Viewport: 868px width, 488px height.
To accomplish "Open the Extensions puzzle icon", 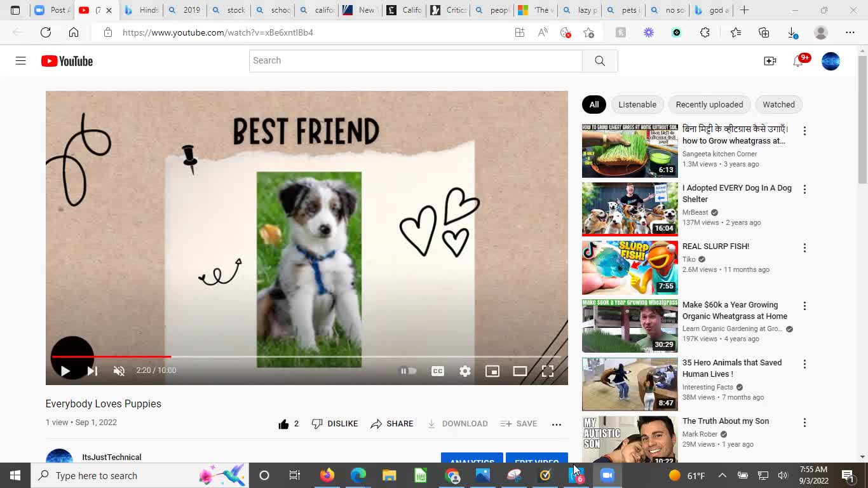I will pyautogui.click(x=705, y=32).
